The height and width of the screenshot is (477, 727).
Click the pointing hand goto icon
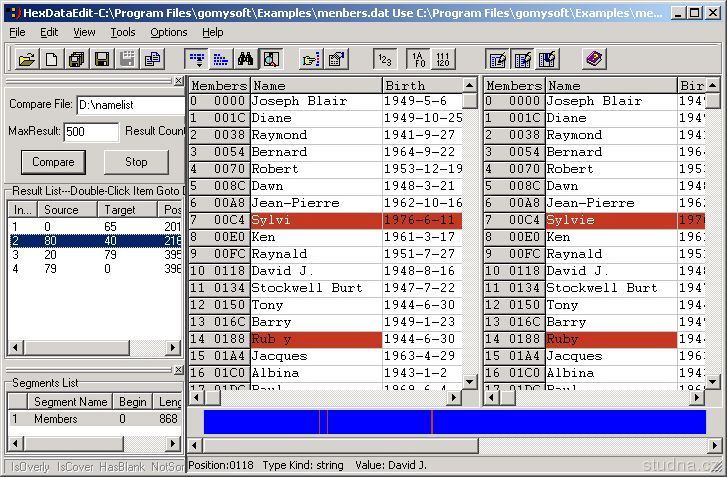pyautogui.click(x=311, y=59)
